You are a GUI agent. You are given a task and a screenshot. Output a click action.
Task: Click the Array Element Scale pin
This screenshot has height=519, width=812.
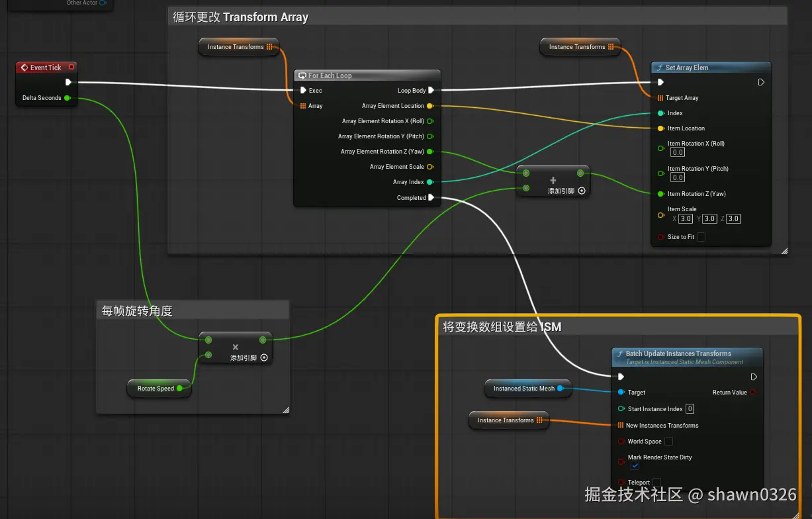pos(430,167)
